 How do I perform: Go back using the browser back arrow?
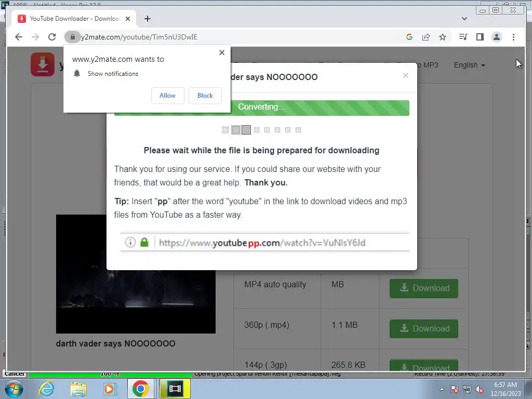coord(19,37)
